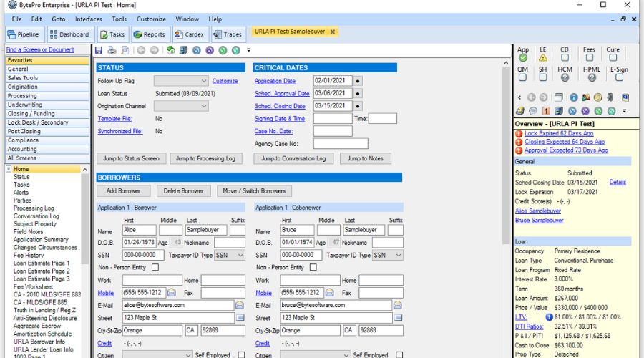Enable Borrower Non-Person Entity checkbox
Image resolution: width=644 pixels, height=358 pixels.
point(155,268)
